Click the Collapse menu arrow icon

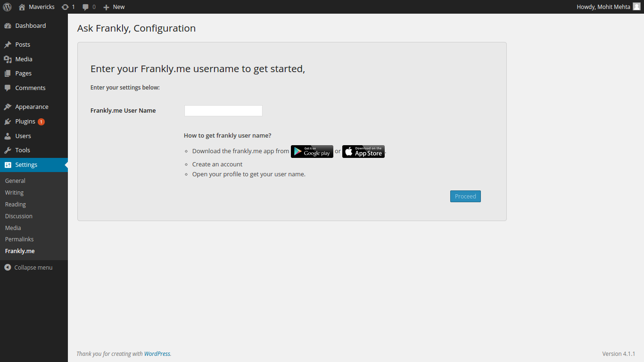(8, 267)
